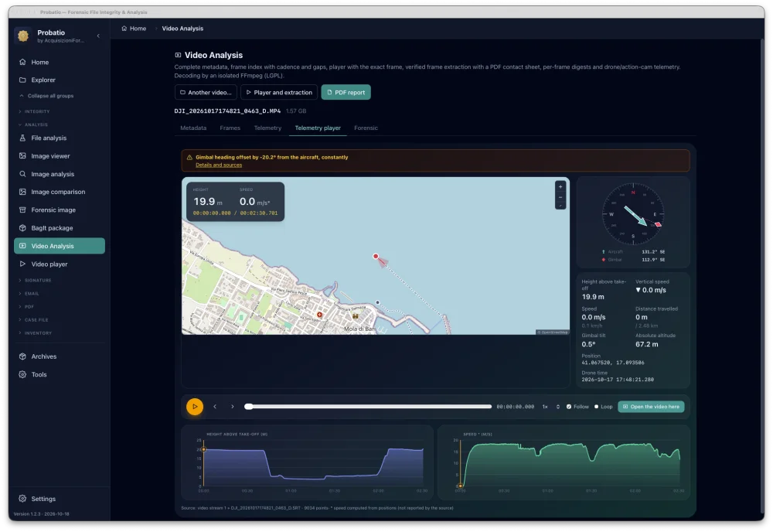
Task: Expand the Case File group
Action: point(33,320)
